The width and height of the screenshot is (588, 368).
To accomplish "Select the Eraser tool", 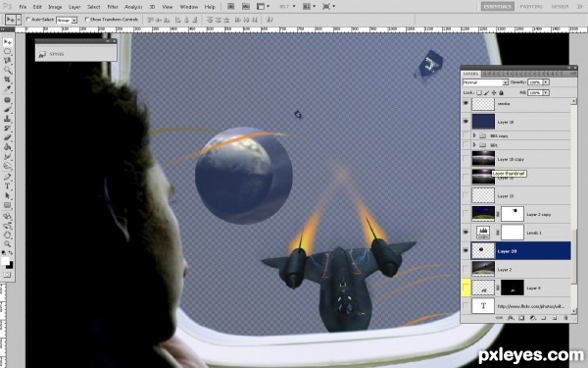I will [x=7, y=137].
